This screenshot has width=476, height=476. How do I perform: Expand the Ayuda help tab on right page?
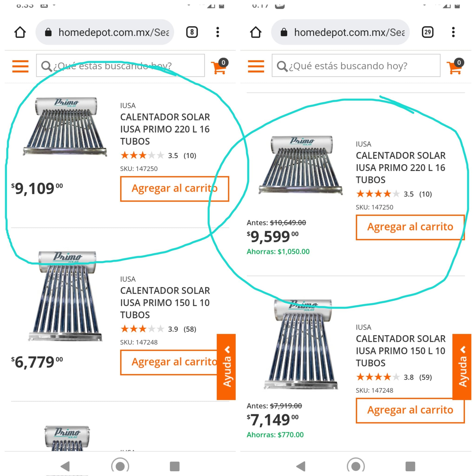462,367
